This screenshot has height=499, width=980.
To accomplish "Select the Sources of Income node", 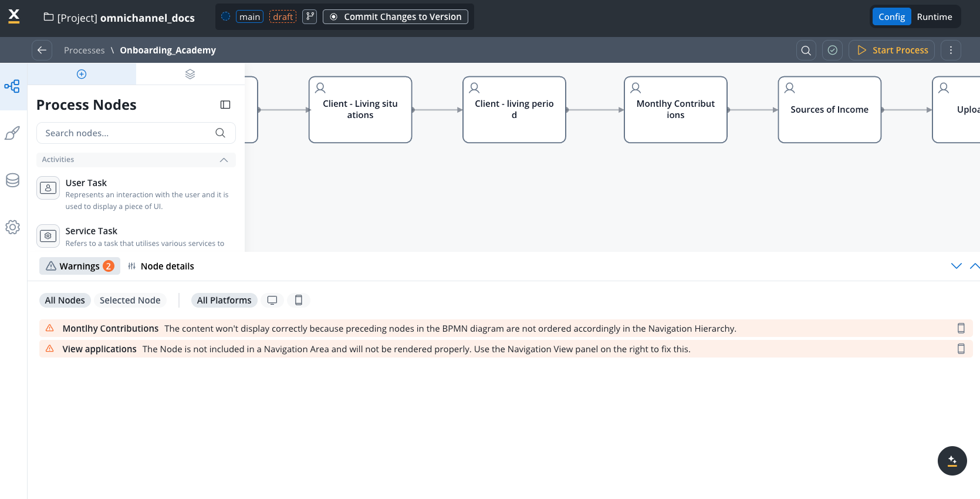I will point(829,110).
